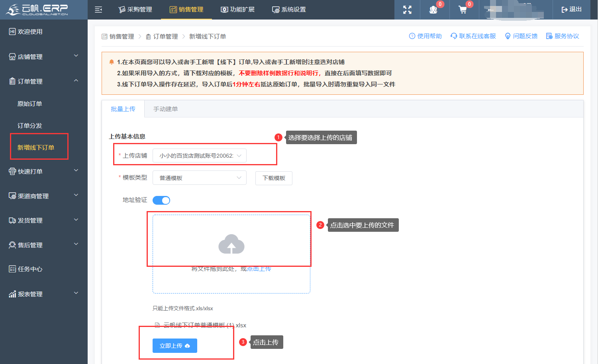Go to 订单分发 in sidebar
This screenshot has height=364, width=598.
(30, 125)
